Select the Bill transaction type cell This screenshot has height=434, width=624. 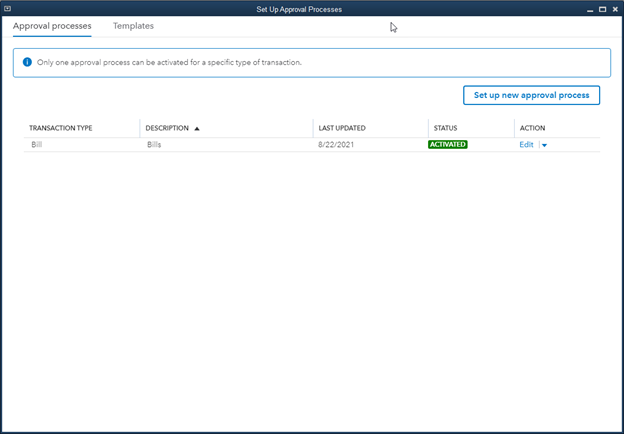coord(37,145)
